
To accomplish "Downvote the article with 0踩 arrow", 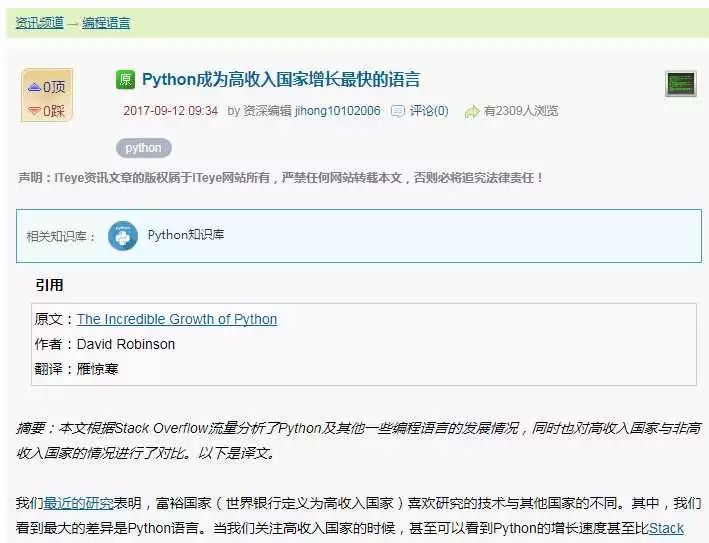I will click(x=47, y=110).
